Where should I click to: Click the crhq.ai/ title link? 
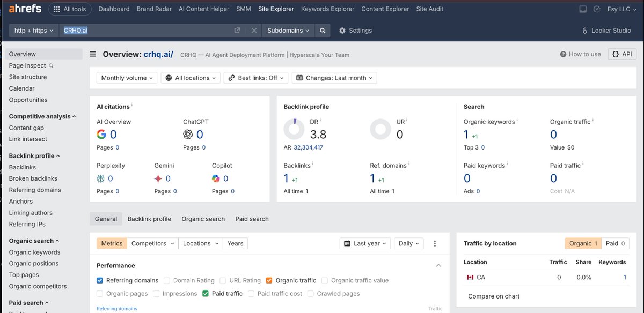coord(158,54)
